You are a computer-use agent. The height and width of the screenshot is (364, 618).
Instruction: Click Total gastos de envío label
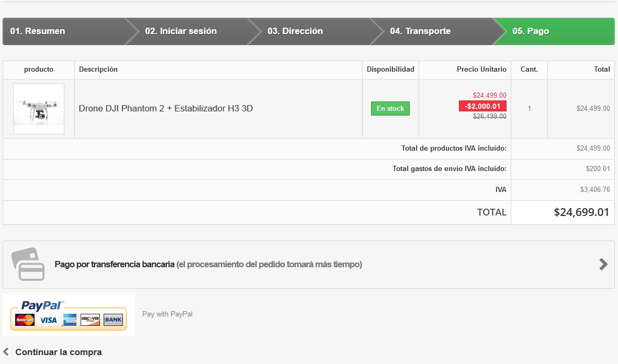[450, 168]
